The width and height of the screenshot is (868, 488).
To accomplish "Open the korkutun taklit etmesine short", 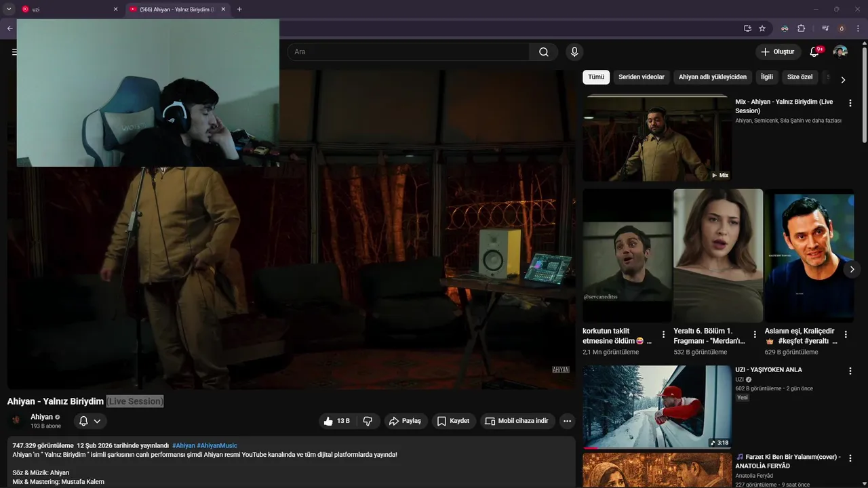I will click(627, 255).
